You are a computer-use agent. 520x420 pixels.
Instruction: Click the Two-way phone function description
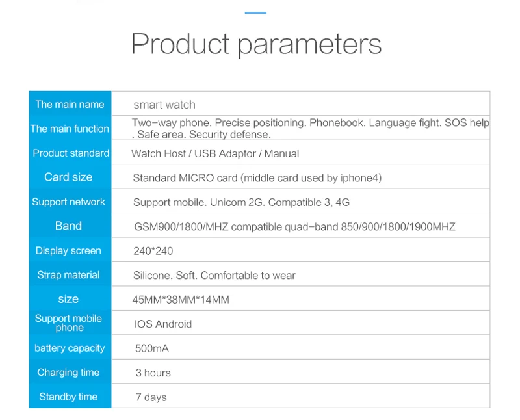(x=311, y=128)
